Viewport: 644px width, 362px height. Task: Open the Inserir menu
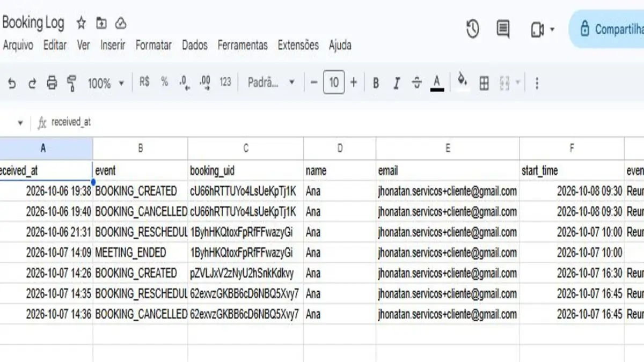pos(113,45)
